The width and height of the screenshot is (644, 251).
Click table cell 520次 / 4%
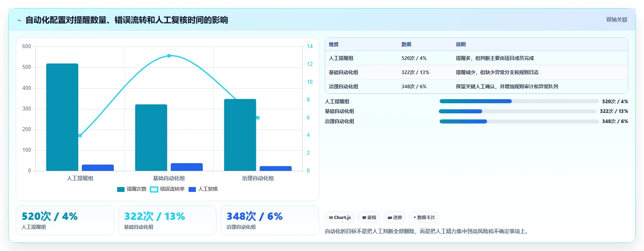pos(414,58)
